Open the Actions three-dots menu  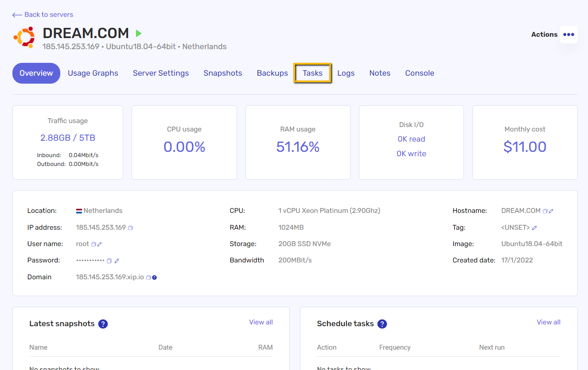coord(569,35)
